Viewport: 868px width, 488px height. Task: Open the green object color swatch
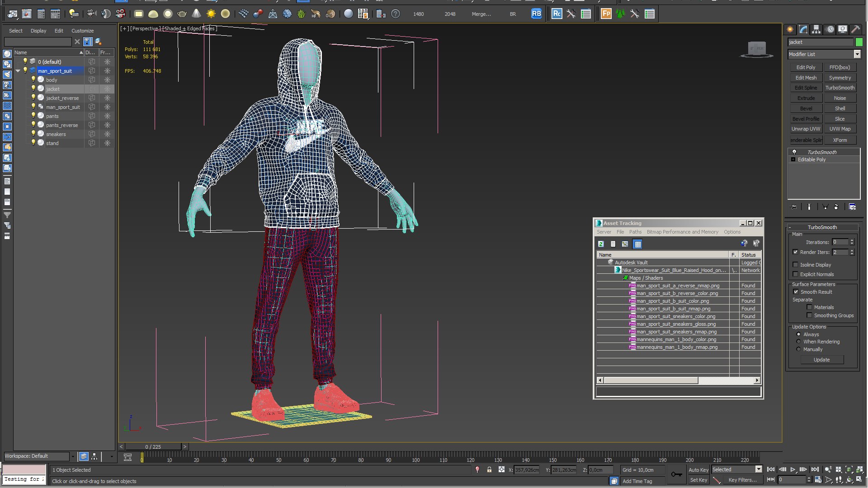(x=859, y=42)
